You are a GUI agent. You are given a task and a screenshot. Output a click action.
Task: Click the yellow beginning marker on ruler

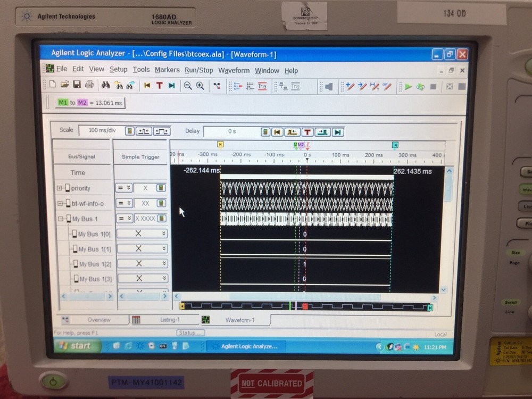220,145
